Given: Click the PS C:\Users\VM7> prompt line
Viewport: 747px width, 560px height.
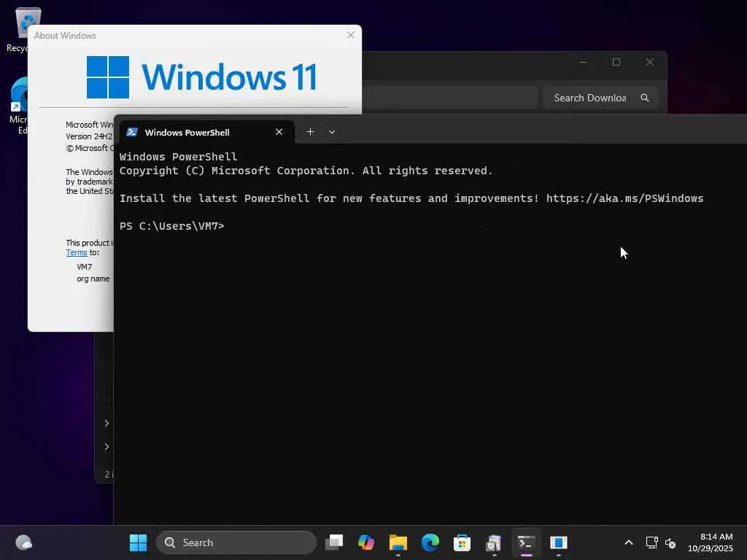Looking at the screenshot, I should tap(172, 226).
